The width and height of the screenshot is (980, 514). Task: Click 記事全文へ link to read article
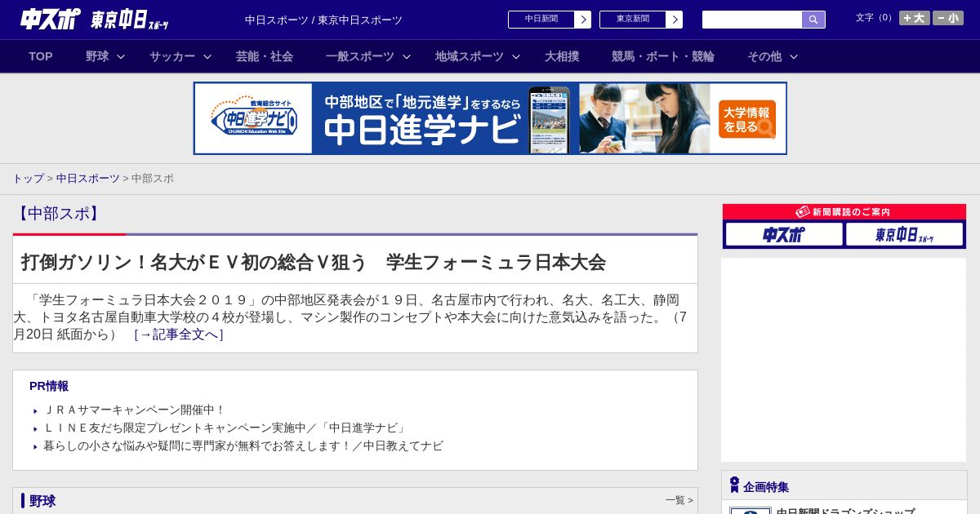[179, 335]
